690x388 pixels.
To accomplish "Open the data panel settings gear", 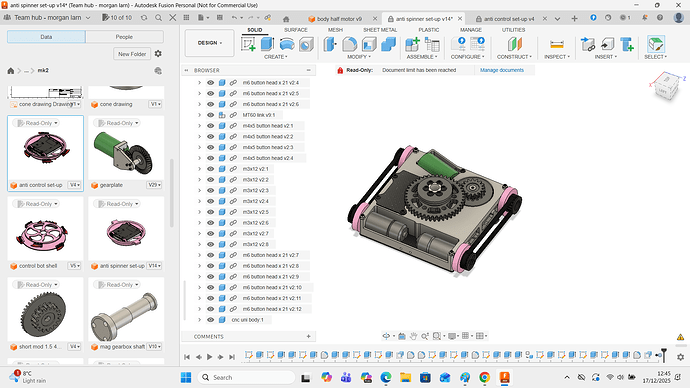I will [x=158, y=54].
